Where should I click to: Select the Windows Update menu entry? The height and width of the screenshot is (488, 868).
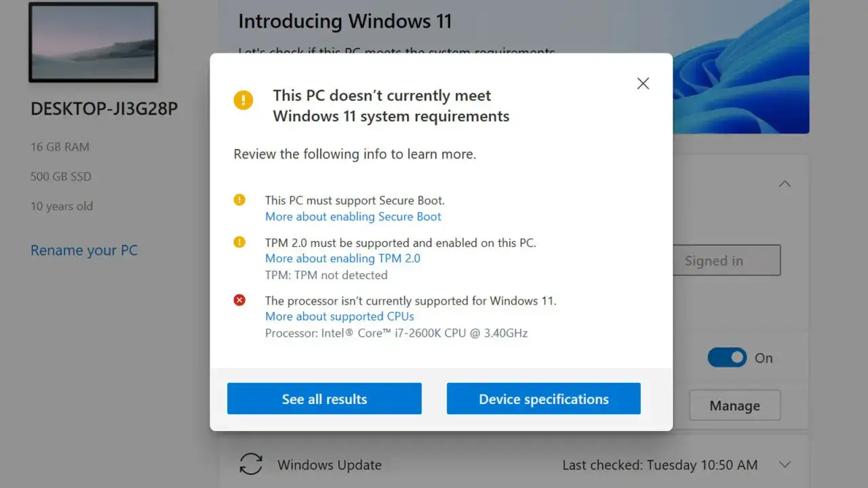pos(329,465)
